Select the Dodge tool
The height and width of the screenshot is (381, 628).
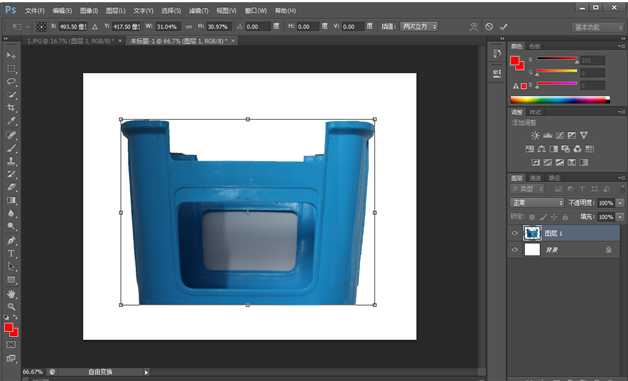coord(11,227)
